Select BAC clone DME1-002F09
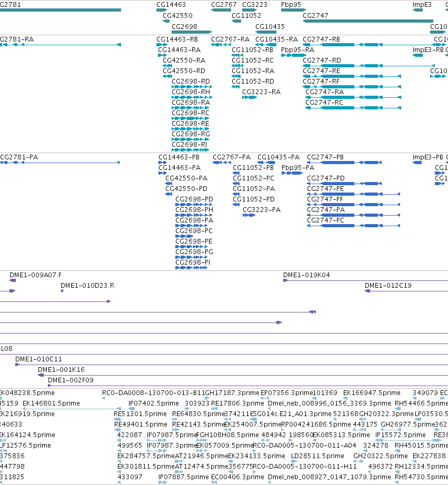This screenshot has height=485, width=448. (71, 380)
